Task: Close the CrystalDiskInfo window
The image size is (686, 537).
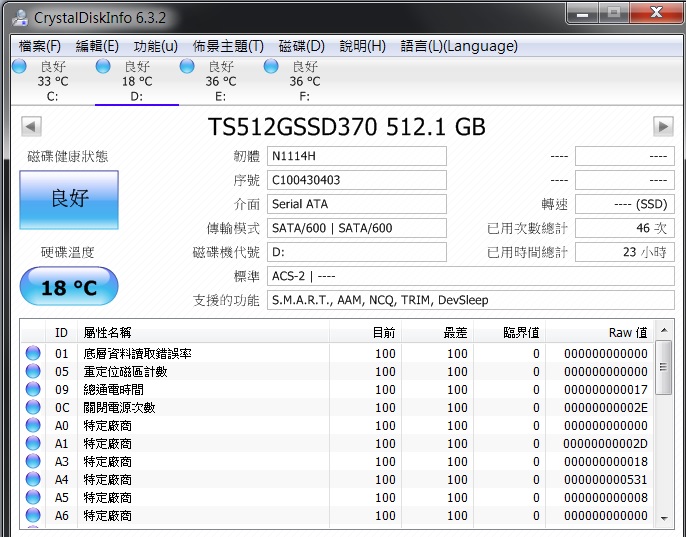Action: tap(655, 12)
